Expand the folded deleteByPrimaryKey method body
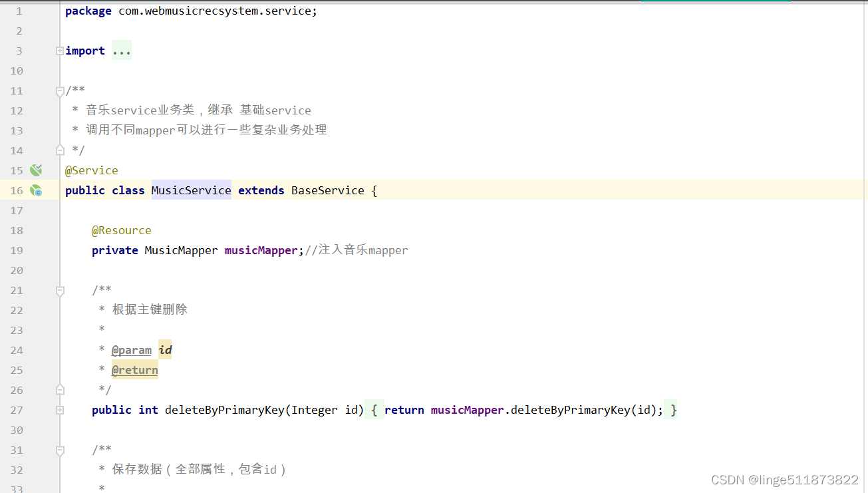The image size is (868, 493). [x=60, y=410]
